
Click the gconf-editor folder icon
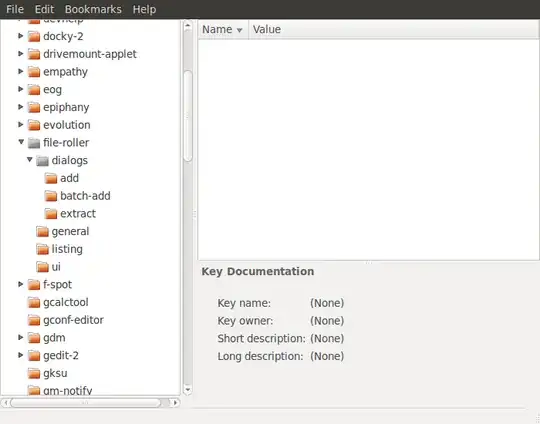pyautogui.click(x=34, y=320)
